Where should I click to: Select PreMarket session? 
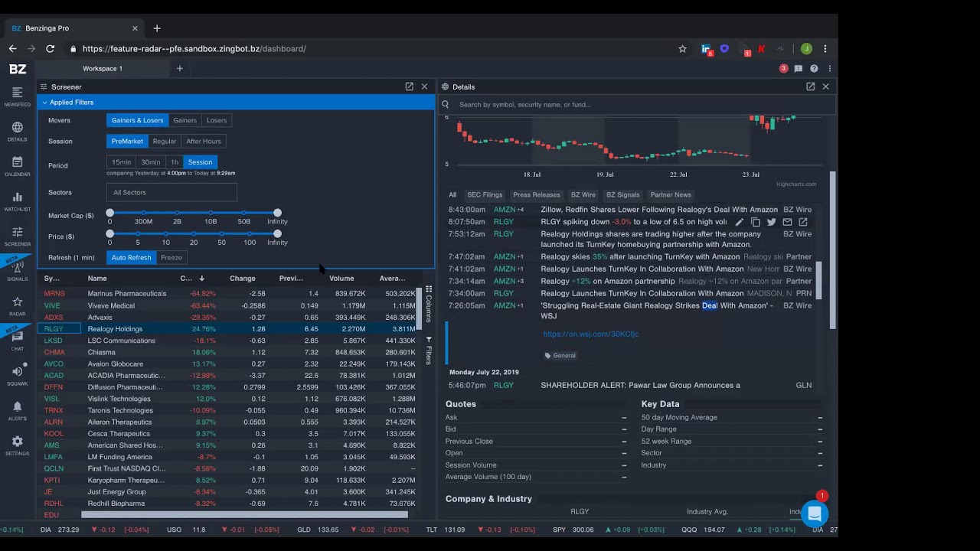[x=127, y=141]
